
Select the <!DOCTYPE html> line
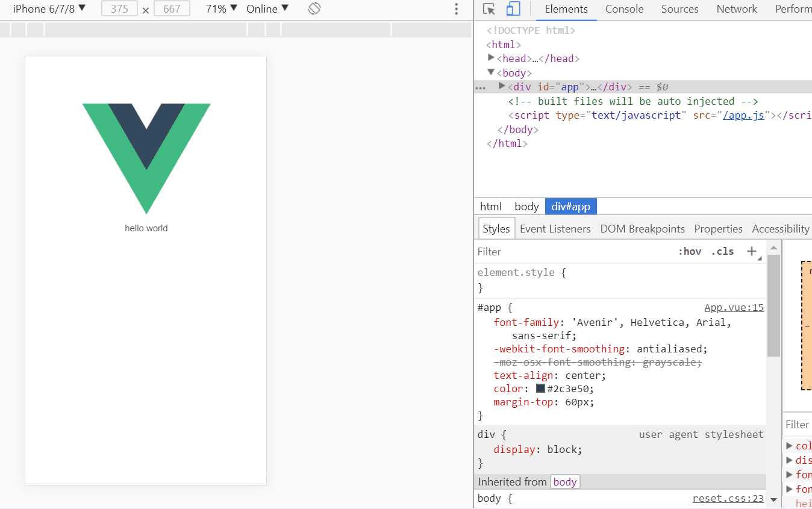point(531,30)
